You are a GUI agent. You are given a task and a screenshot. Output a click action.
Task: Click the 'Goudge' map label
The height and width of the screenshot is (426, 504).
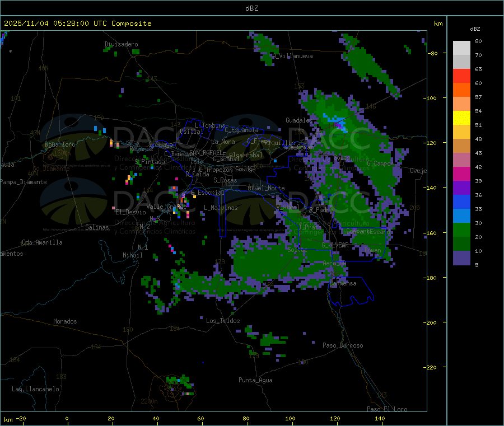coord(245,169)
